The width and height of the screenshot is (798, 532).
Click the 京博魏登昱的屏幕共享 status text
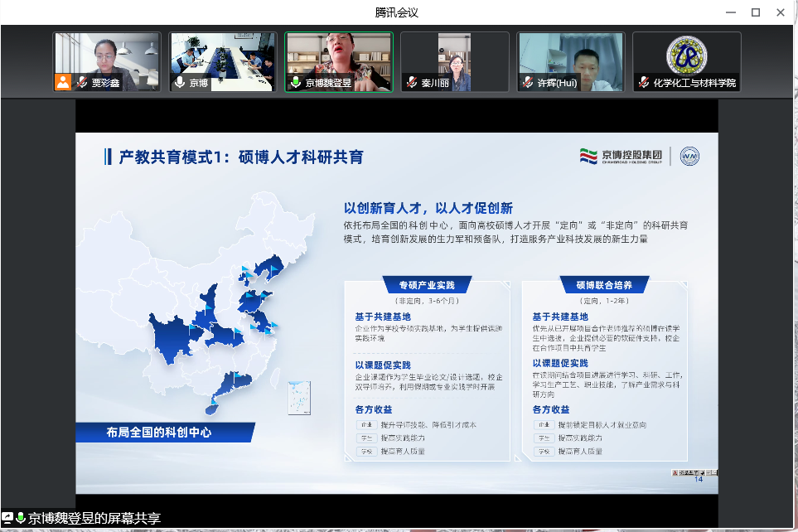point(94,518)
